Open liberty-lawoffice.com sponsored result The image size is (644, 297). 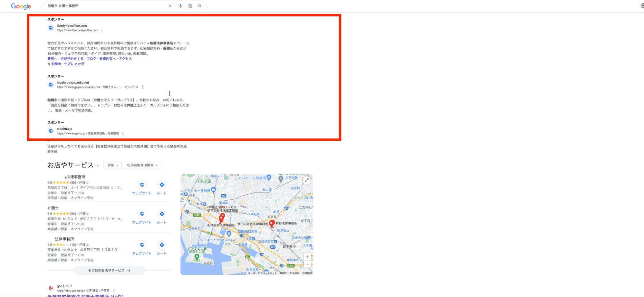72,26
